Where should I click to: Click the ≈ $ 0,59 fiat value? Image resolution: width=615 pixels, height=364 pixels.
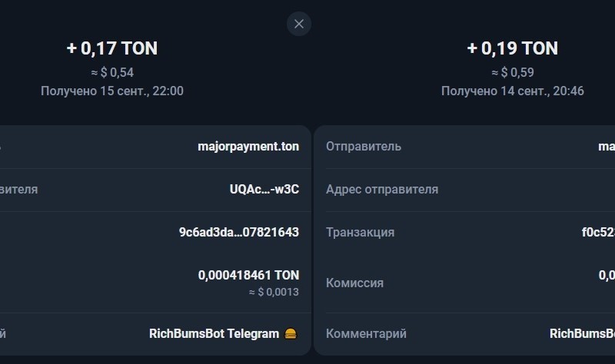point(513,73)
